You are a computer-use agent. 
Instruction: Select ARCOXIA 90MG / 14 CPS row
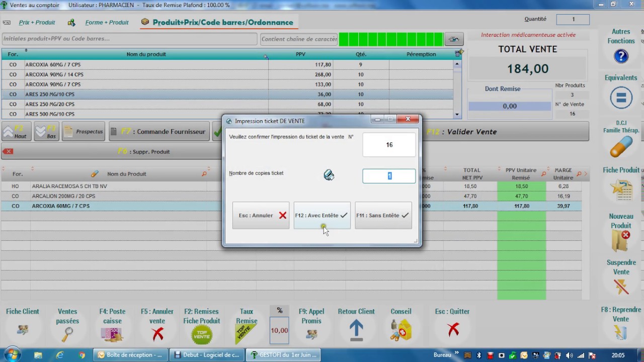point(227,74)
